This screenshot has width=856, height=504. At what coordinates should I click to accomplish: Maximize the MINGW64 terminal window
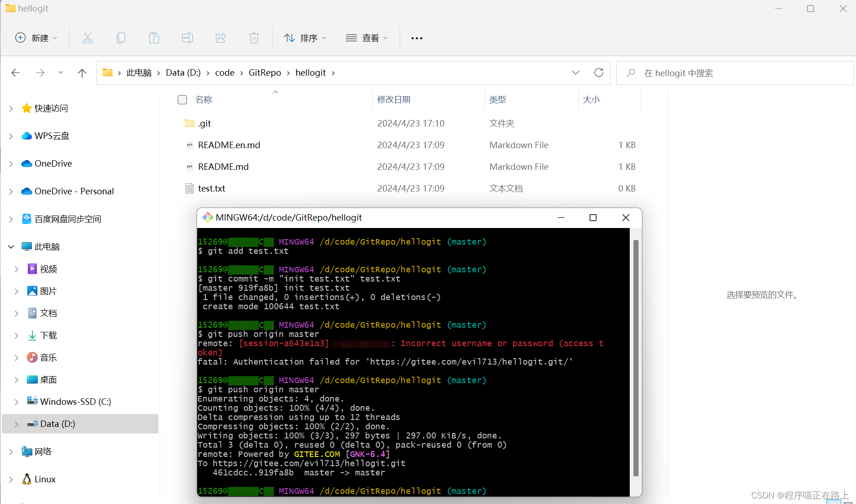coord(593,217)
